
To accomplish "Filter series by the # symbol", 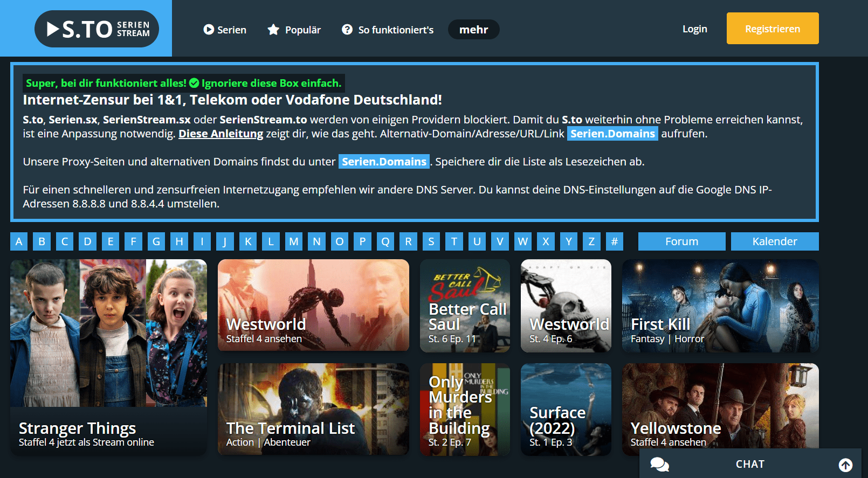I will 615,241.
